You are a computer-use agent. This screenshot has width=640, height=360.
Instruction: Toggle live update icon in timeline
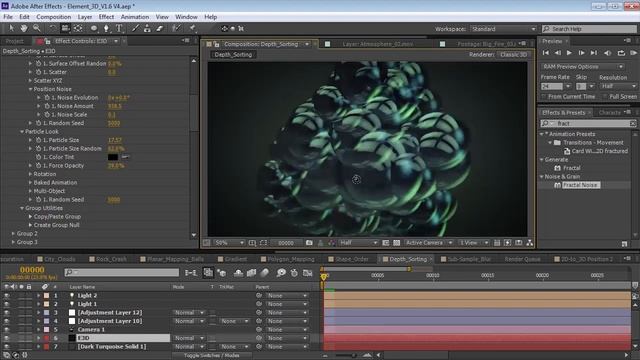pos(208,273)
